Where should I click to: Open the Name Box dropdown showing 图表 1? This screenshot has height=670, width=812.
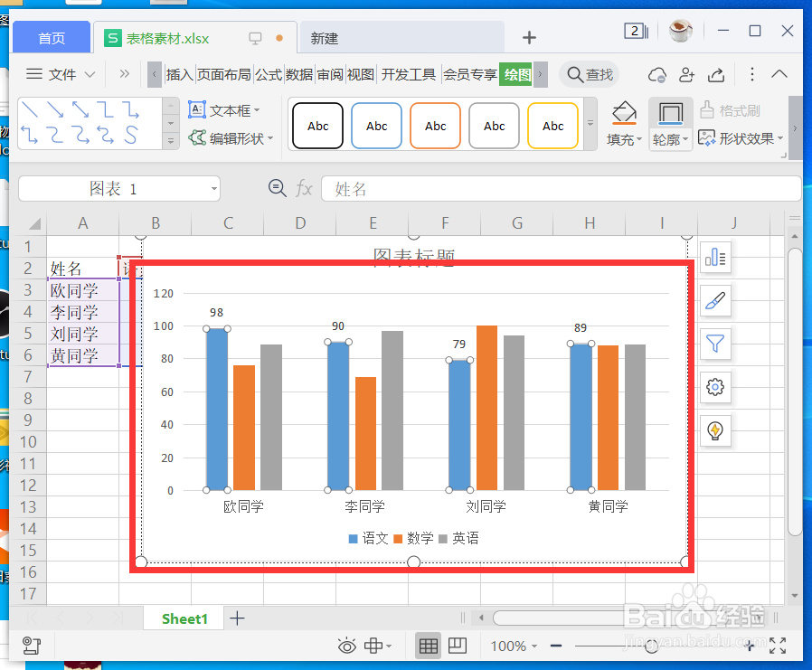click(x=213, y=188)
